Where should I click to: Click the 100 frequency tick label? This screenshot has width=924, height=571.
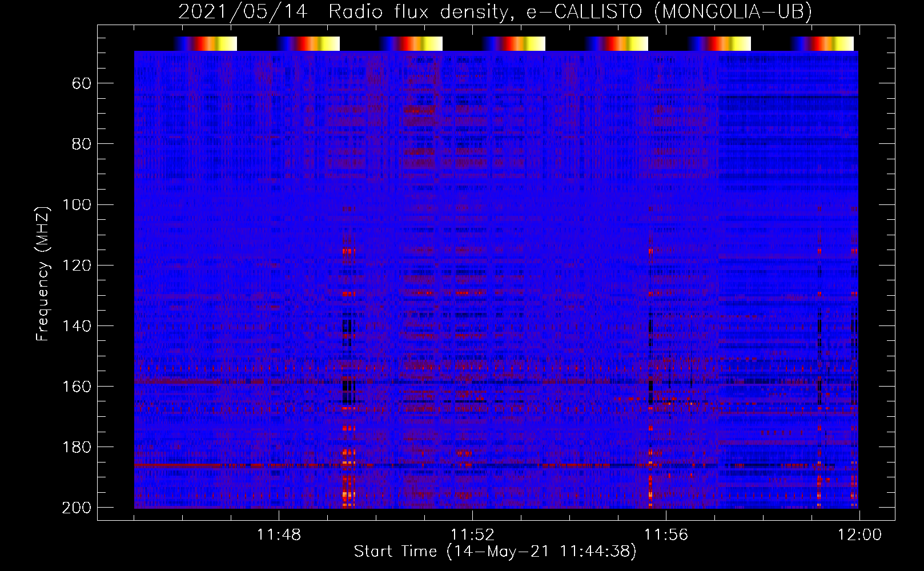(x=77, y=204)
